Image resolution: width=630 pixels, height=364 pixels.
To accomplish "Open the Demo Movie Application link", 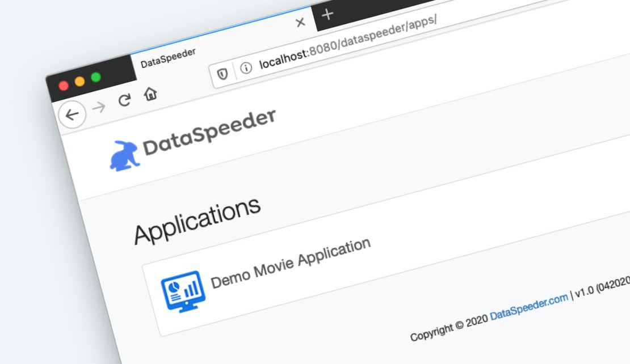I will pyautogui.click(x=290, y=263).
